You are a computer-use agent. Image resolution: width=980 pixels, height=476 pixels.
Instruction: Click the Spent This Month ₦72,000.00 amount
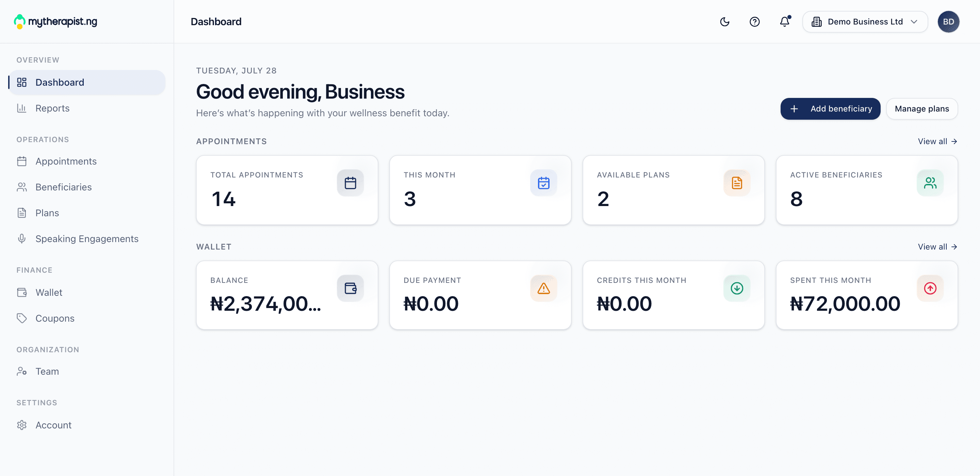(x=845, y=304)
